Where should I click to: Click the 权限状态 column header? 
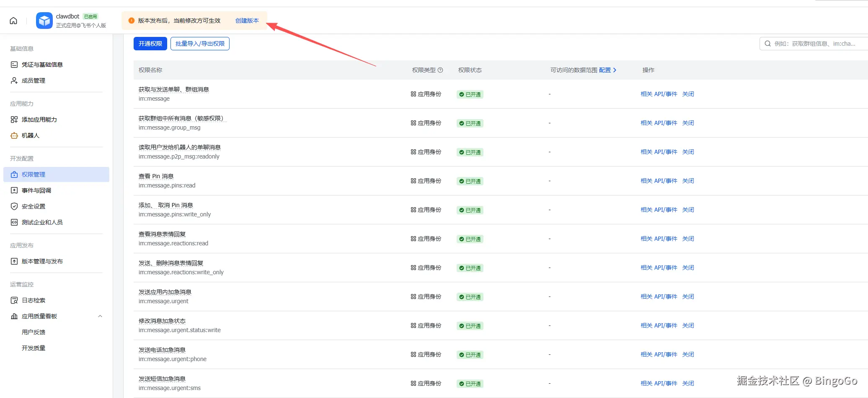[470, 70]
